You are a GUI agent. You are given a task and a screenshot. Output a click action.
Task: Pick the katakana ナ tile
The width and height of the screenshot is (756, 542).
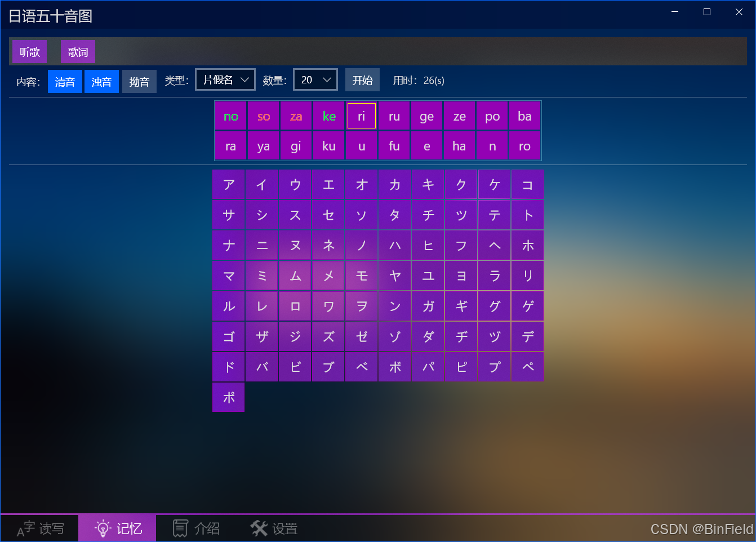coord(229,245)
